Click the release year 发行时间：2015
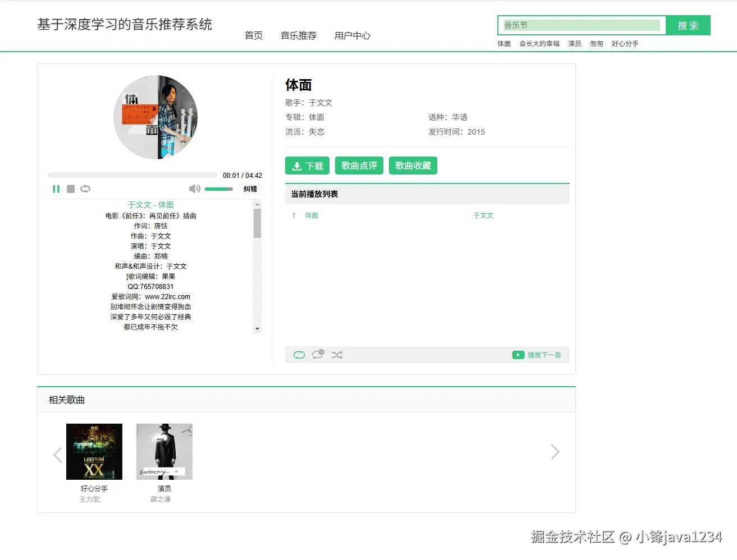 click(457, 132)
